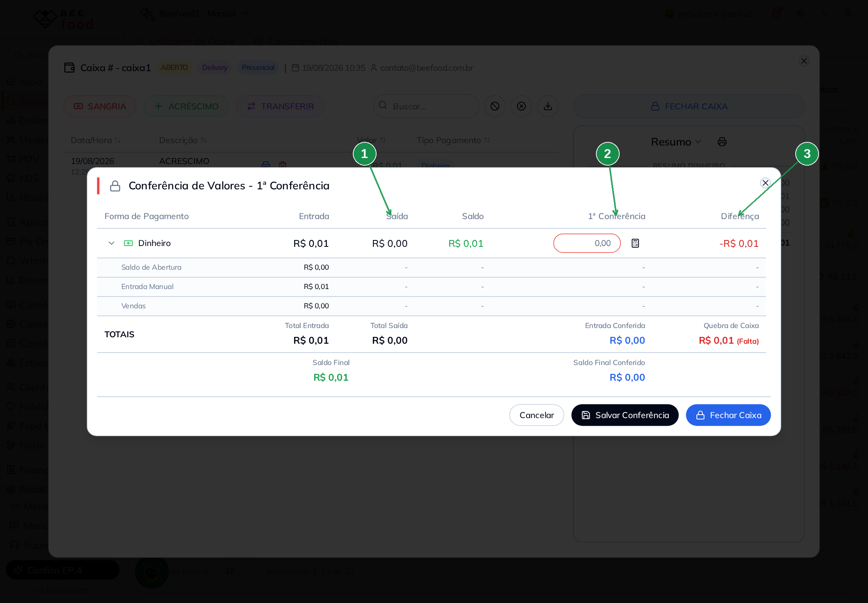Viewport: 868px width, 603px height.
Task: Click the circled X clear icon in Caixa toolbar
Action: tap(521, 106)
